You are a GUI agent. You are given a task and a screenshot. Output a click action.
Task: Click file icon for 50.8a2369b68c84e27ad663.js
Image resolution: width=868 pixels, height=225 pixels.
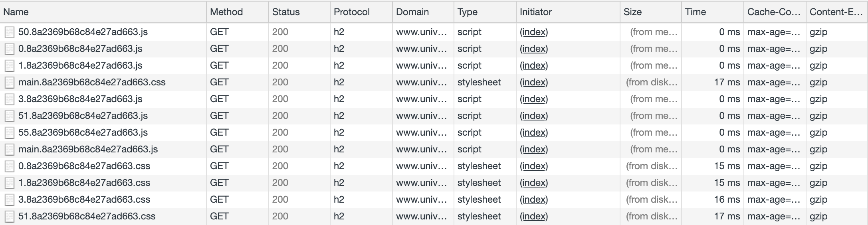(9, 32)
